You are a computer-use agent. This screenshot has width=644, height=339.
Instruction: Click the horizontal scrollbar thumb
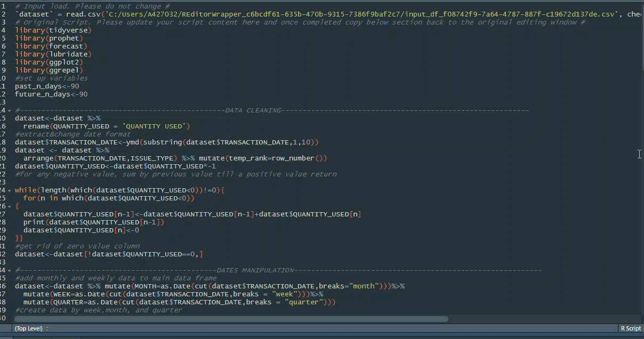click(229, 319)
